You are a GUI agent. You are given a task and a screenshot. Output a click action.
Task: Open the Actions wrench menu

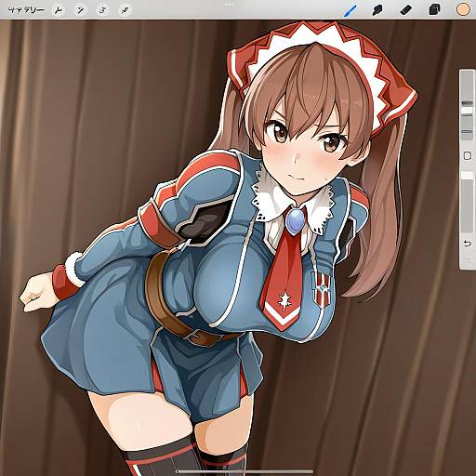tap(59, 10)
